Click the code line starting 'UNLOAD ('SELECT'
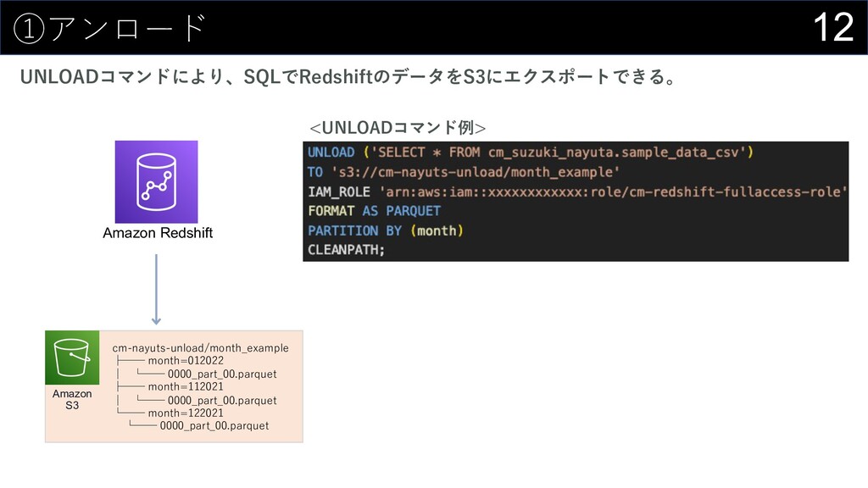The width and height of the screenshot is (868, 488). (531, 152)
